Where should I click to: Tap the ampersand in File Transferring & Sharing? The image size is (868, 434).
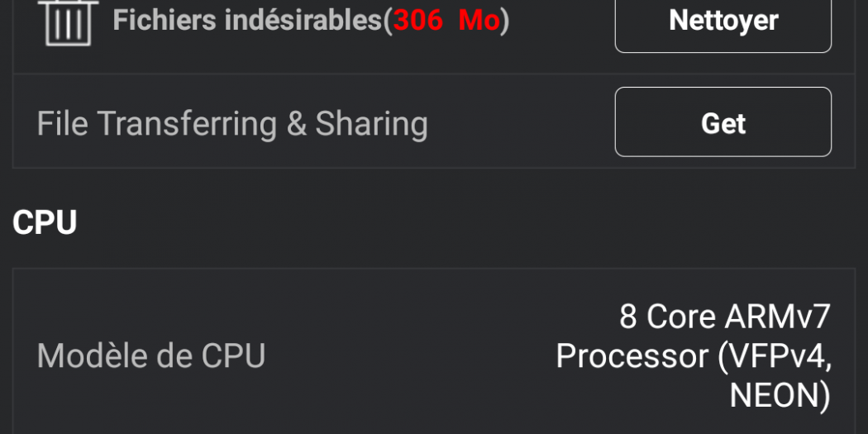(297, 123)
